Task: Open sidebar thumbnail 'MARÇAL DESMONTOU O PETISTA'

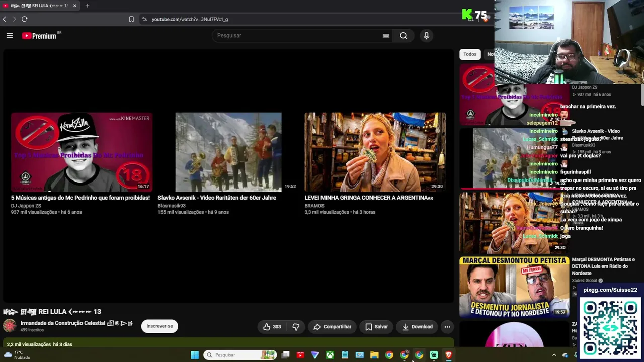Action: coord(514,287)
